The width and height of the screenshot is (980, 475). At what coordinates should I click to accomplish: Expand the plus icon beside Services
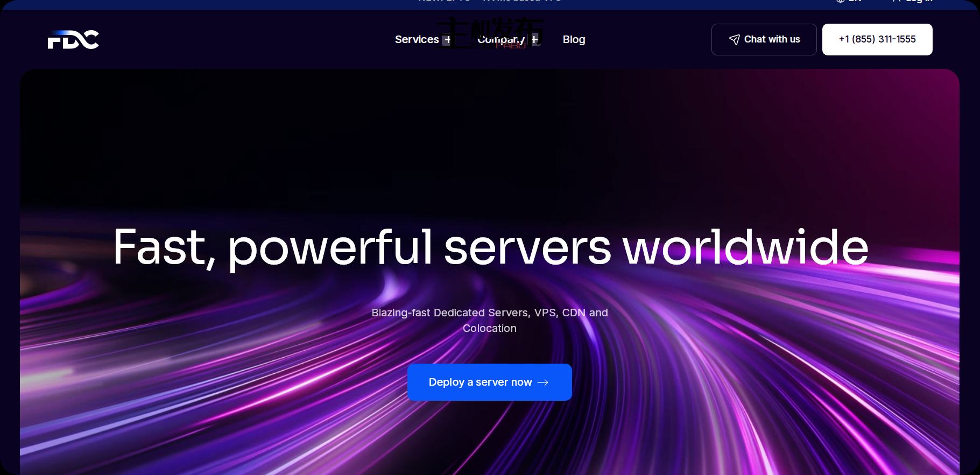click(447, 39)
